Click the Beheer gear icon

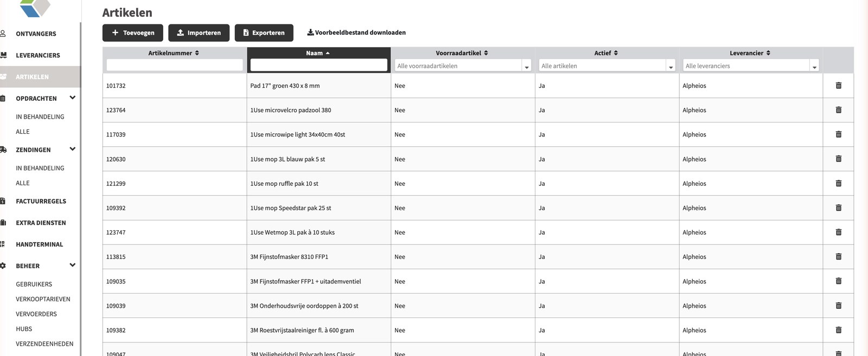[x=3, y=266]
